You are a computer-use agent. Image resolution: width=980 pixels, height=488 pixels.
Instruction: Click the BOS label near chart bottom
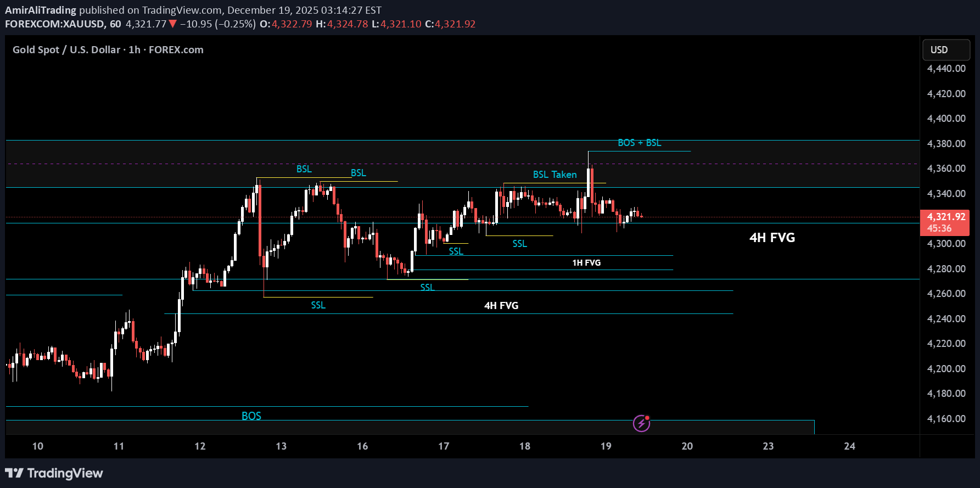pyautogui.click(x=251, y=416)
